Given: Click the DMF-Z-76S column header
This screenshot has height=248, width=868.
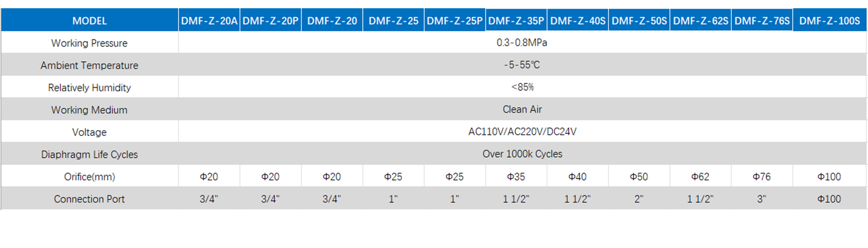Looking at the screenshot, I should click(x=762, y=20).
